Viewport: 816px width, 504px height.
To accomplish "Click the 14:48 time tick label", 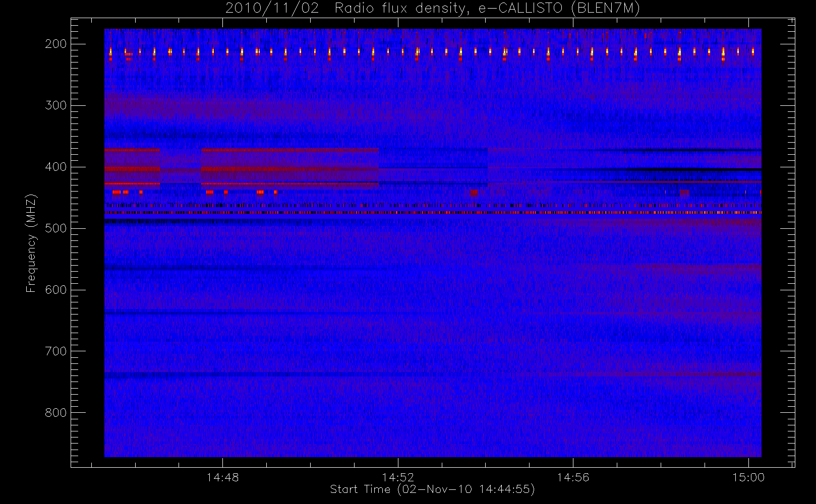I will (x=222, y=477).
